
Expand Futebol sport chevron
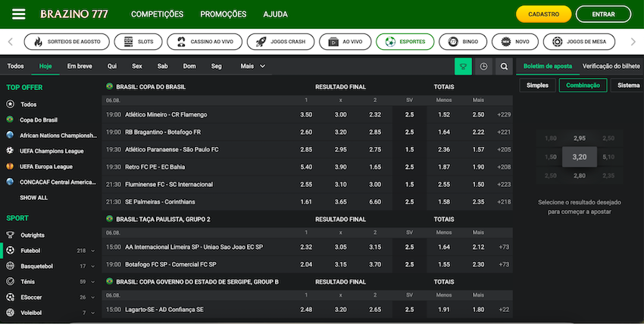tap(93, 251)
